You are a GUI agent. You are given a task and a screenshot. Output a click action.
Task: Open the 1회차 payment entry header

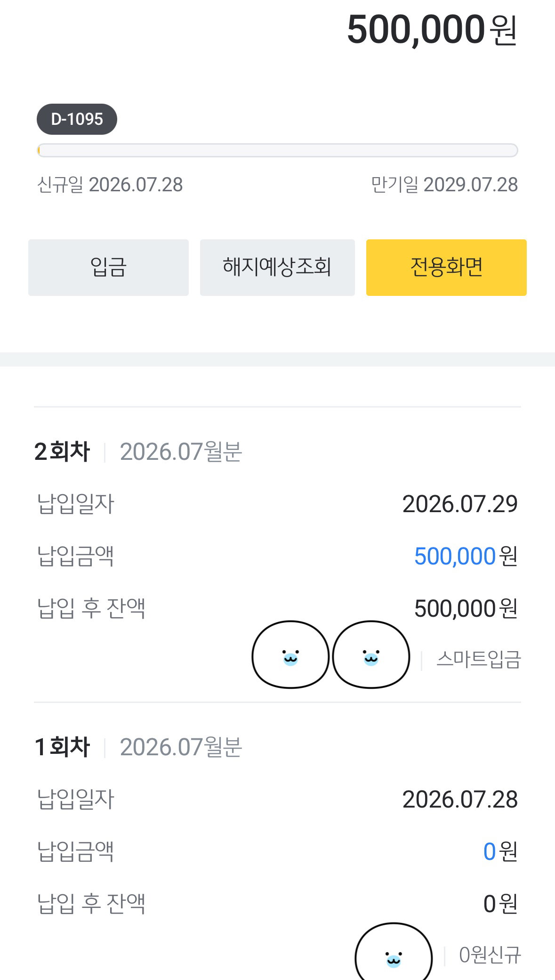pos(138,747)
